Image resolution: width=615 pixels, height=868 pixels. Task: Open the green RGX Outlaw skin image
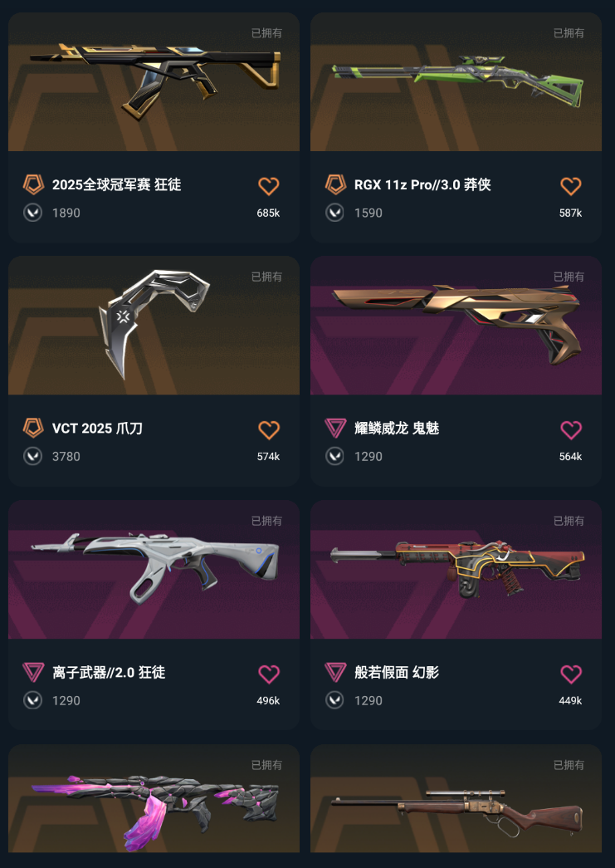(x=456, y=82)
